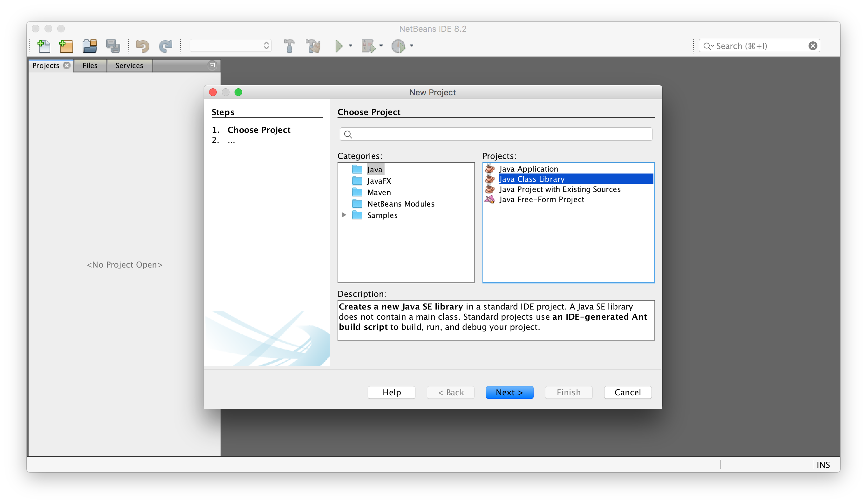Click the Profile Project toolbar icon
Screen dimensions: 867x504
click(399, 46)
